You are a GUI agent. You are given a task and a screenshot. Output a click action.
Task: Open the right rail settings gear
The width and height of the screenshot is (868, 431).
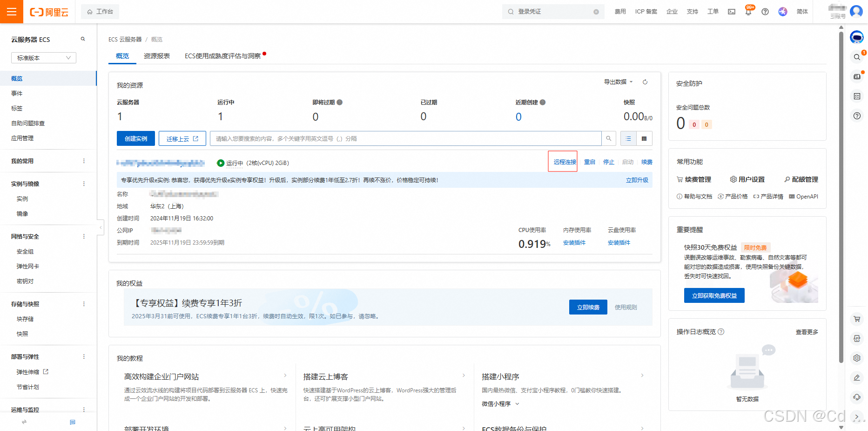pyautogui.click(x=857, y=358)
